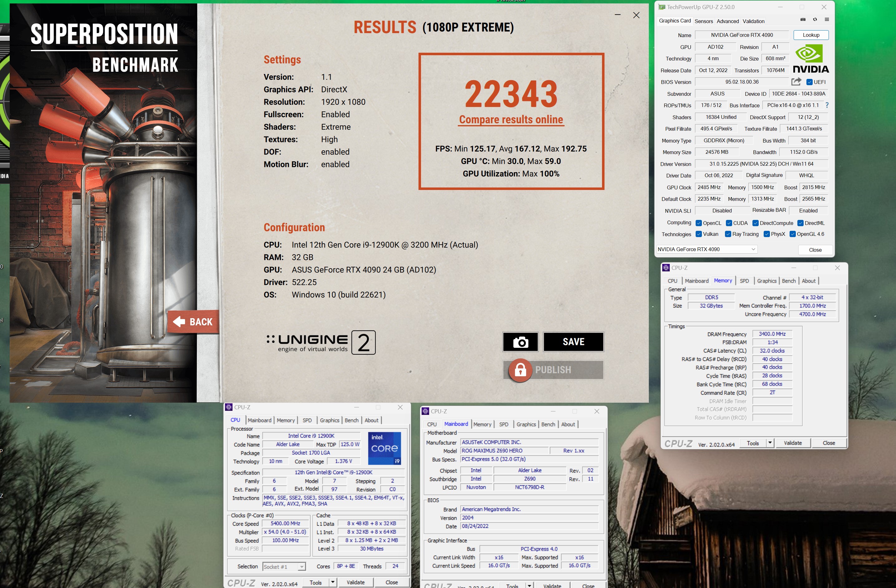Viewport: 896px width, 588px height.
Task: Click the Close button in GPU-Z
Action: [815, 250]
